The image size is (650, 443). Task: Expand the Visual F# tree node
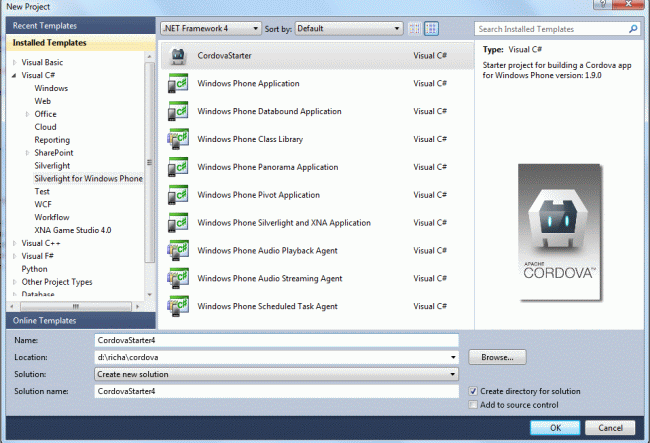coord(15,256)
